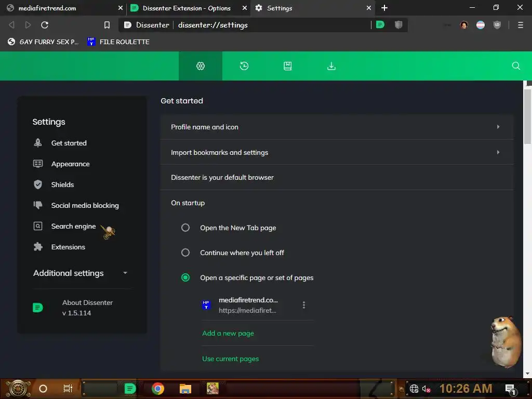Open the uBlock shield extension icon

pyautogui.click(x=497, y=25)
